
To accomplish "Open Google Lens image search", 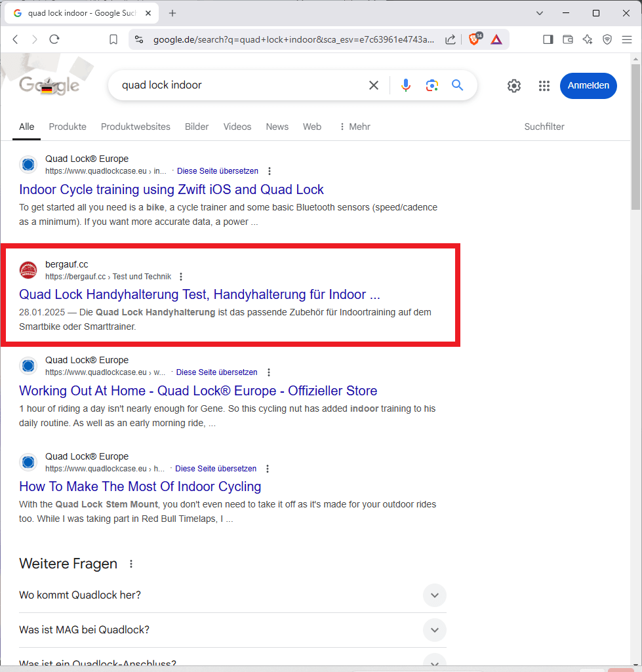I will [431, 85].
